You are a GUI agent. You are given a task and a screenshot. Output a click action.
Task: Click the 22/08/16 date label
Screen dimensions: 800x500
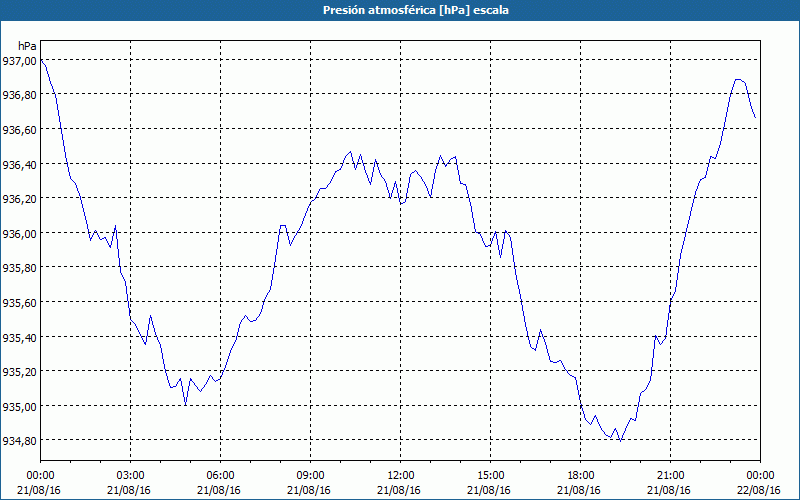click(x=759, y=490)
